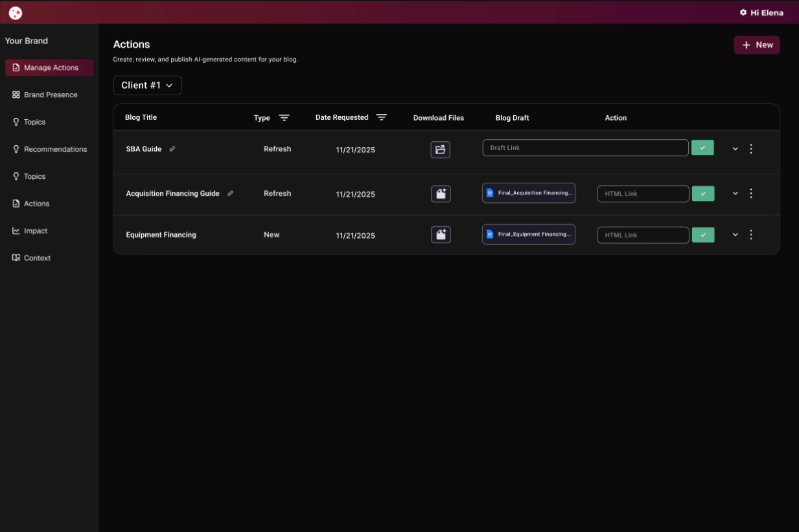Click the Draft Link input field
The image size is (799, 532).
(585, 148)
